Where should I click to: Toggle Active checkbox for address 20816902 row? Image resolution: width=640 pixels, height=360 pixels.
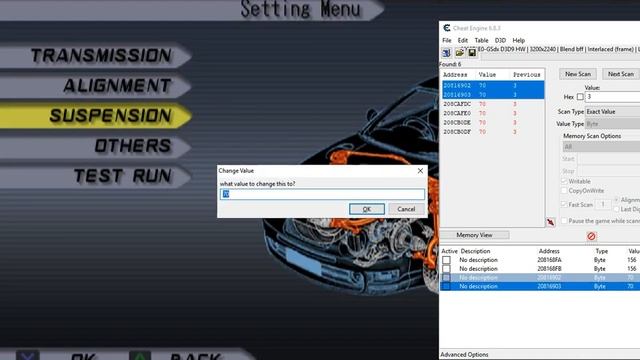[x=446, y=278]
